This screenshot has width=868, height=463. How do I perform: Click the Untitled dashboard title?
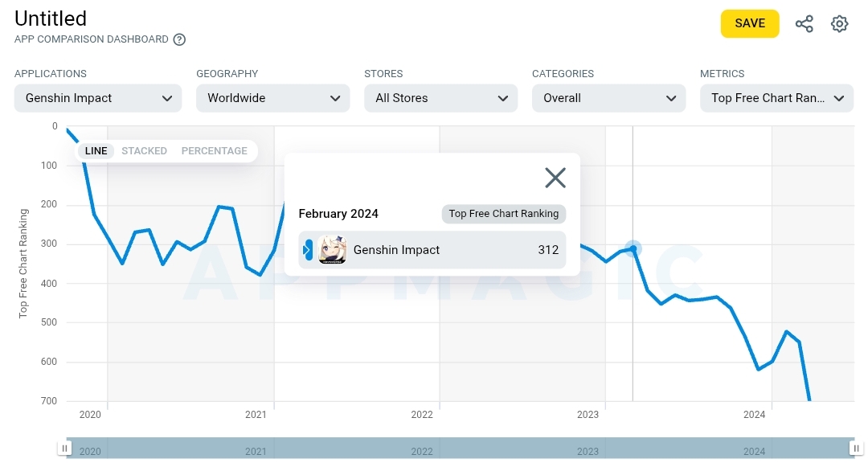[x=51, y=18]
